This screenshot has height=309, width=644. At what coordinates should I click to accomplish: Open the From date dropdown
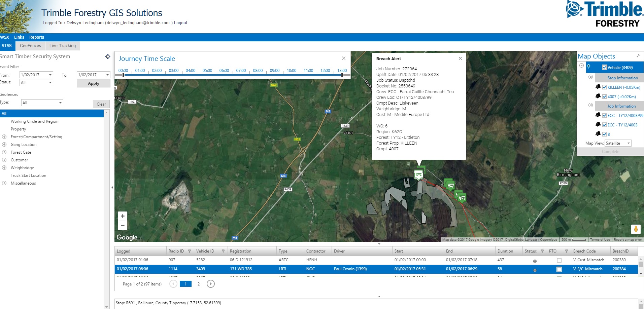(x=50, y=75)
